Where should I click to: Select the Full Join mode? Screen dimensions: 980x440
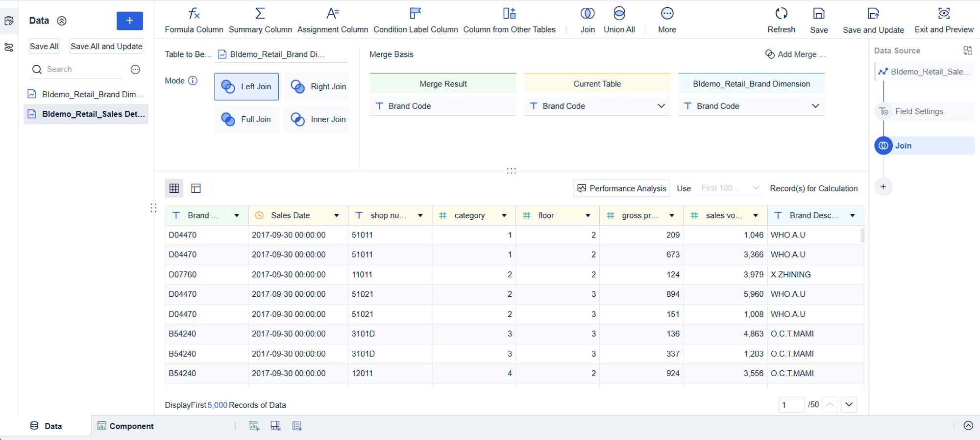[246, 119]
